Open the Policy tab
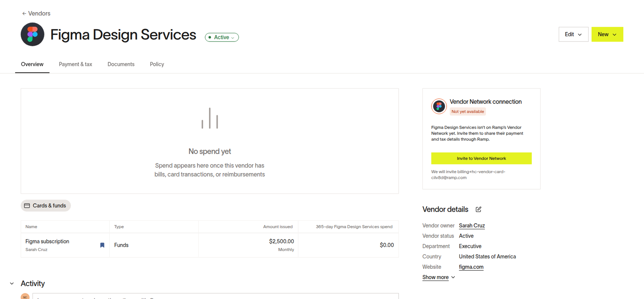The height and width of the screenshot is (299, 644). point(157,64)
